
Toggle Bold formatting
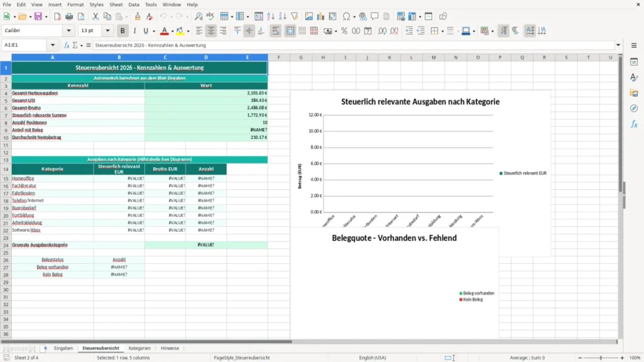123,31
